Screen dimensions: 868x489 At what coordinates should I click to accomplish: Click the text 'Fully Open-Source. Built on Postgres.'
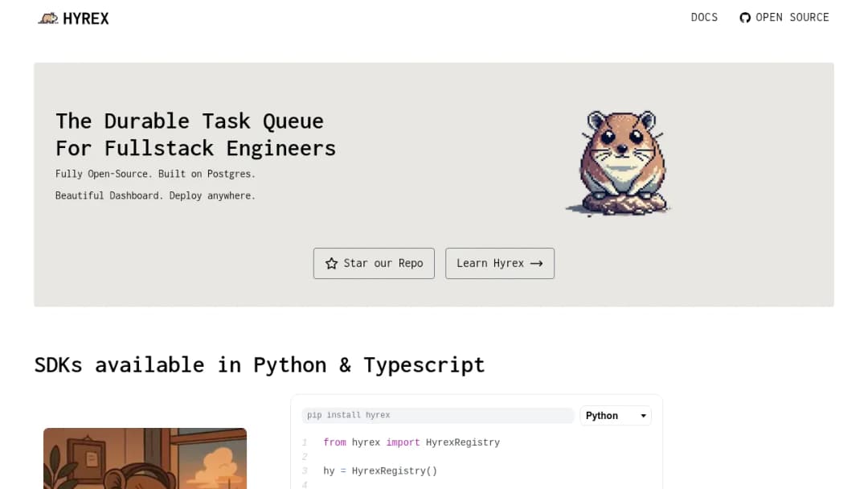pos(156,174)
